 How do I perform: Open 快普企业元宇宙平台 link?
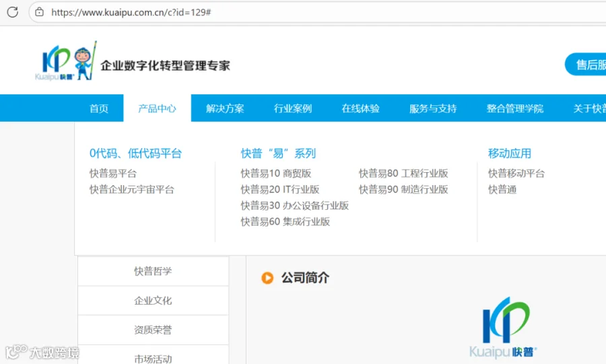[132, 190]
